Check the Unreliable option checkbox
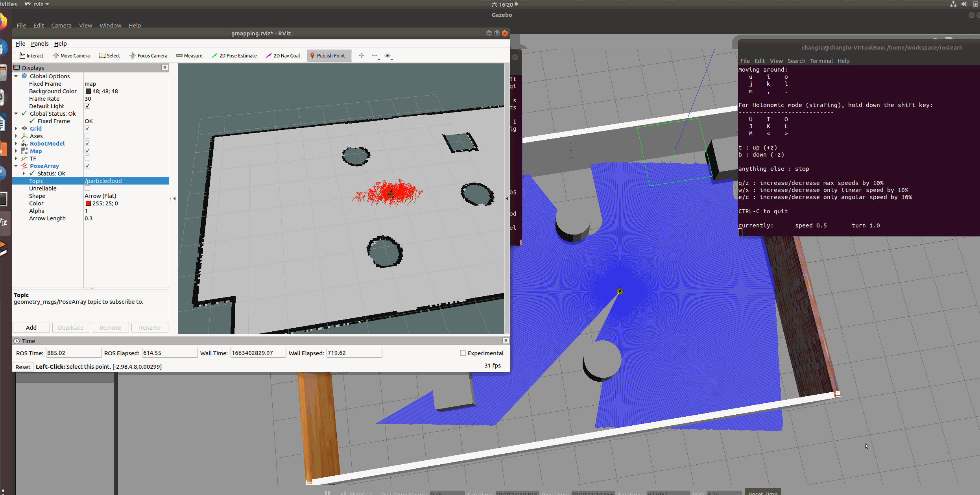The width and height of the screenshot is (980, 495). pyautogui.click(x=87, y=188)
